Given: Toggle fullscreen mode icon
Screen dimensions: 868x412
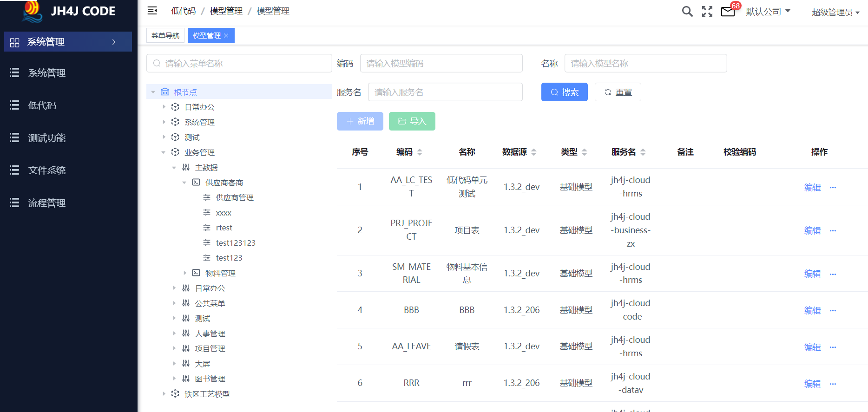Looking at the screenshot, I should point(707,11).
